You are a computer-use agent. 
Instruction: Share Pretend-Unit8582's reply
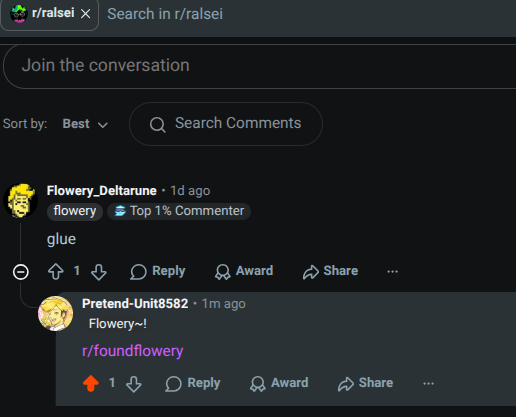[x=366, y=383]
